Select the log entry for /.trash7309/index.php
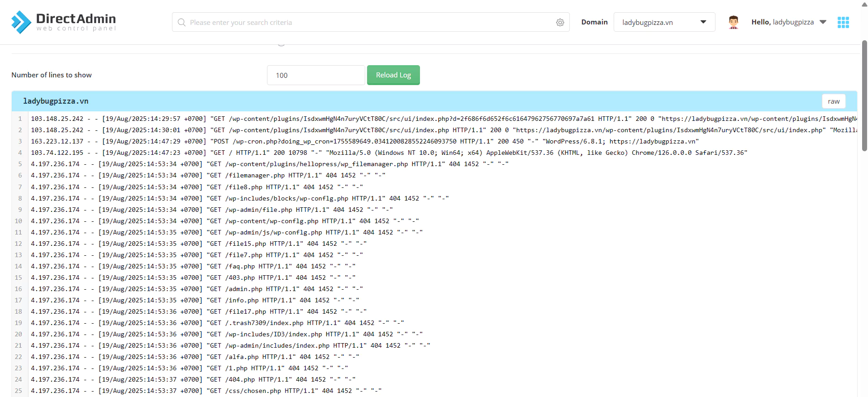 [x=217, y=323]
